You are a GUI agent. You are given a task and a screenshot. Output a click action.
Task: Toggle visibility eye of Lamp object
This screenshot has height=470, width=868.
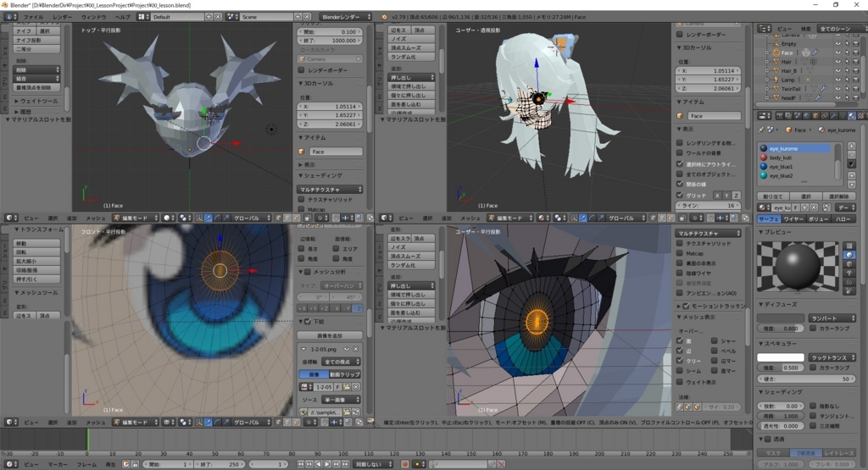click(x=838, y=80)
